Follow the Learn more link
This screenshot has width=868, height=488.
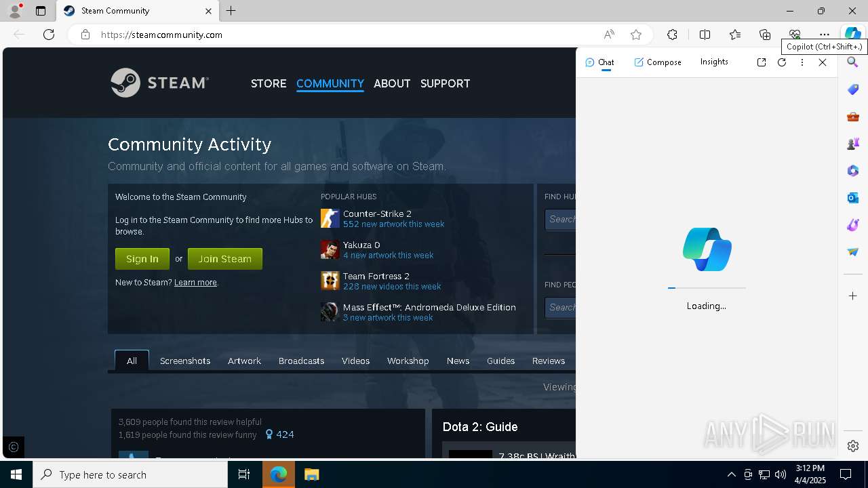tap(195, 283)
